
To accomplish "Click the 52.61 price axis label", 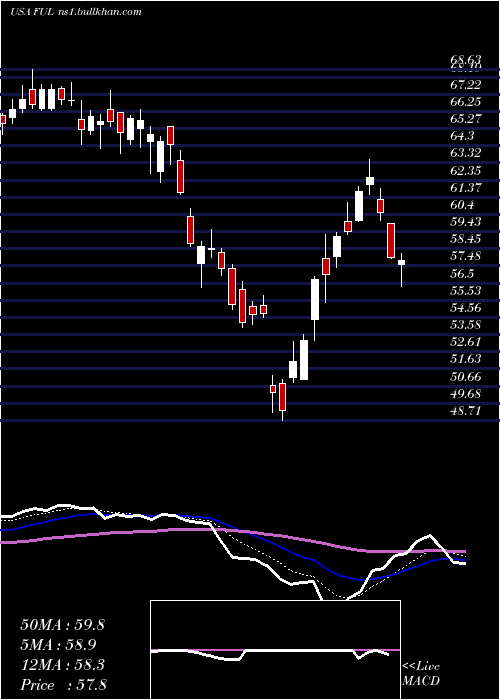I will (466, 342).
